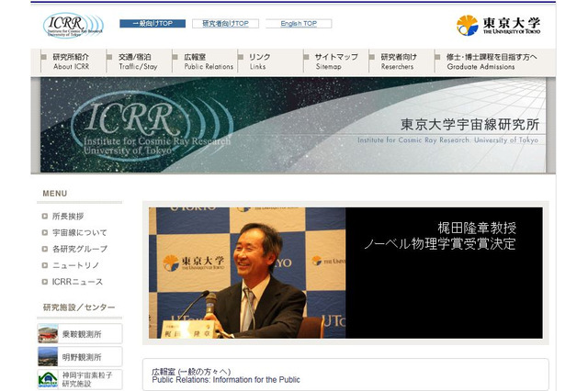588x391 pixels.
Task: Open the 乗鞍観測所 facility link
Action: (x=80, y=334)
